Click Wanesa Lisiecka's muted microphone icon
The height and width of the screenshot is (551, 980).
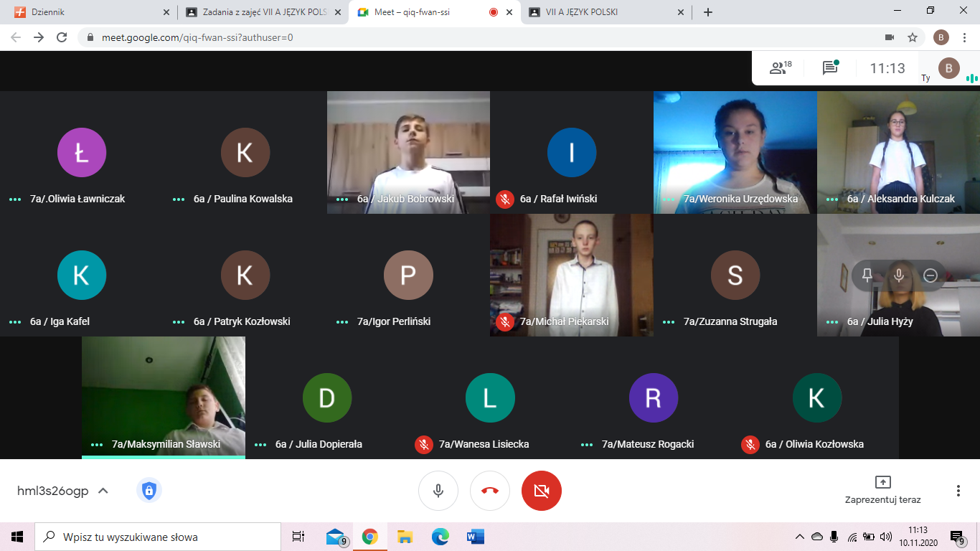[x=424, y=444]
